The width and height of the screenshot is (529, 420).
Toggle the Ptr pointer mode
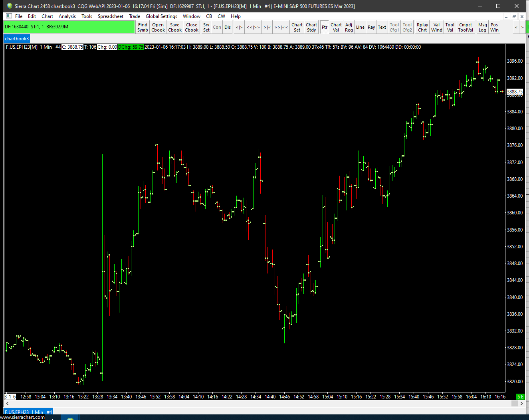tap(325, 27)
